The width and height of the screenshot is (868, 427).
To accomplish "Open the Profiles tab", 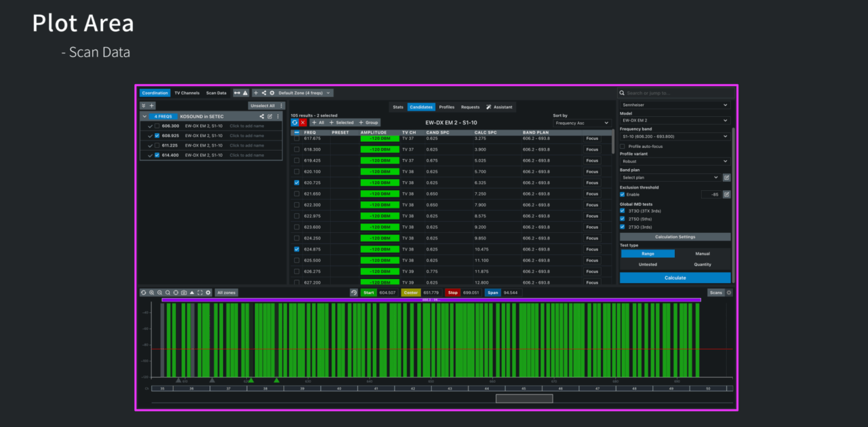I will (x=446, y=107).
